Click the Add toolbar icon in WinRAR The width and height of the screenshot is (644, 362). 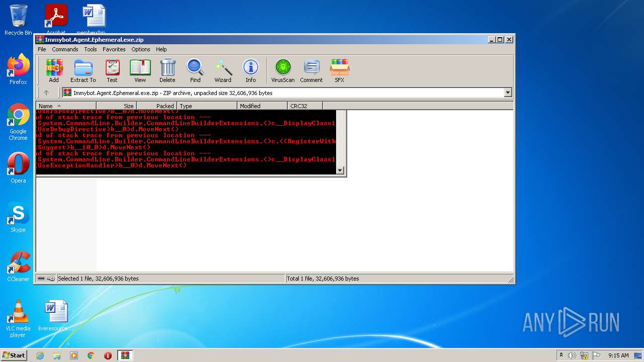(54, 71)
